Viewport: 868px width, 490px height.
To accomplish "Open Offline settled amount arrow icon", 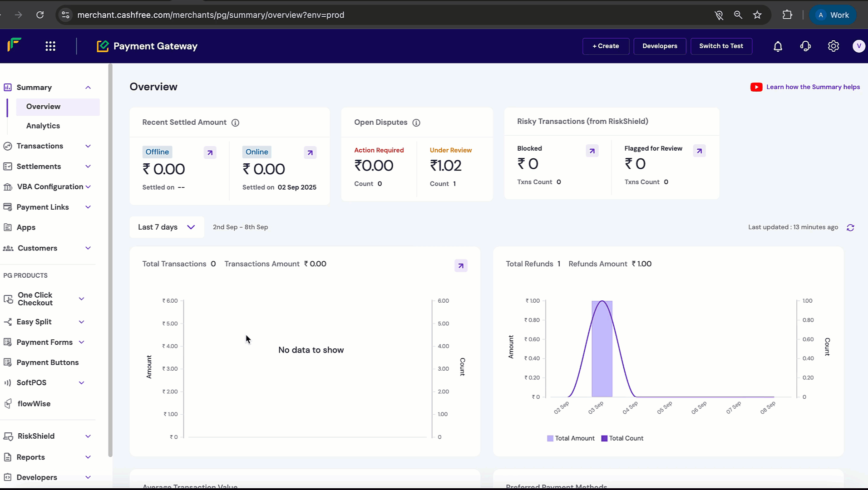I will (210, 153).
